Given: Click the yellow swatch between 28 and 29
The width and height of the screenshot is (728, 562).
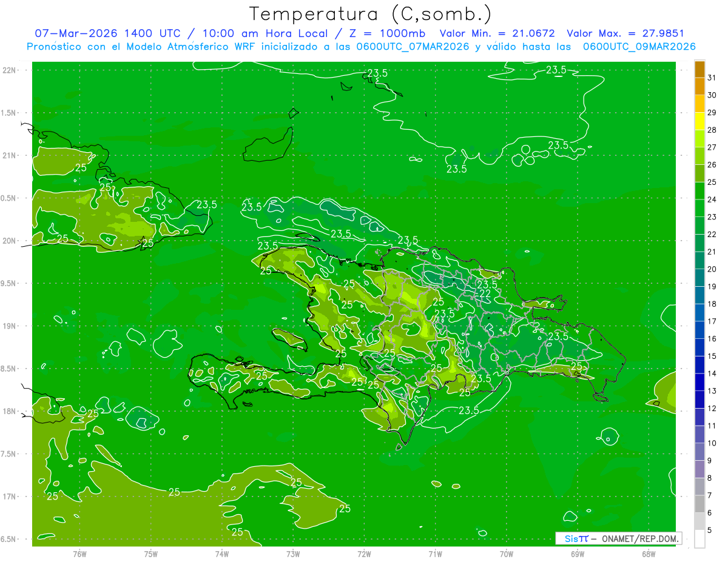Looking at the screenshot, I should coord(699,121).
